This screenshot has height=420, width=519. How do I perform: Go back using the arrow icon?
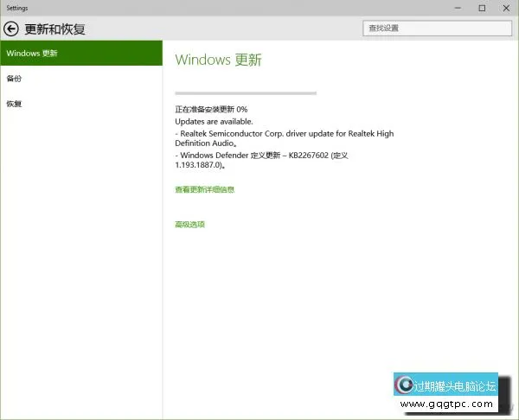coord(11,29)
